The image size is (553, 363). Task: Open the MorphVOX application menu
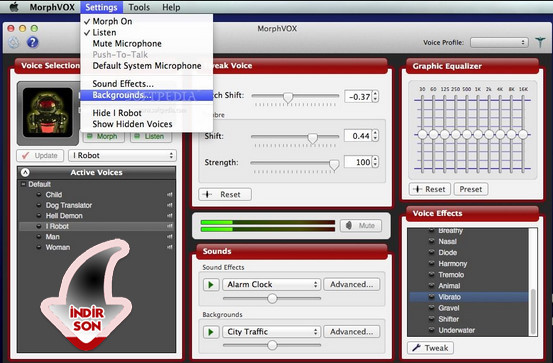pos(52,7)
